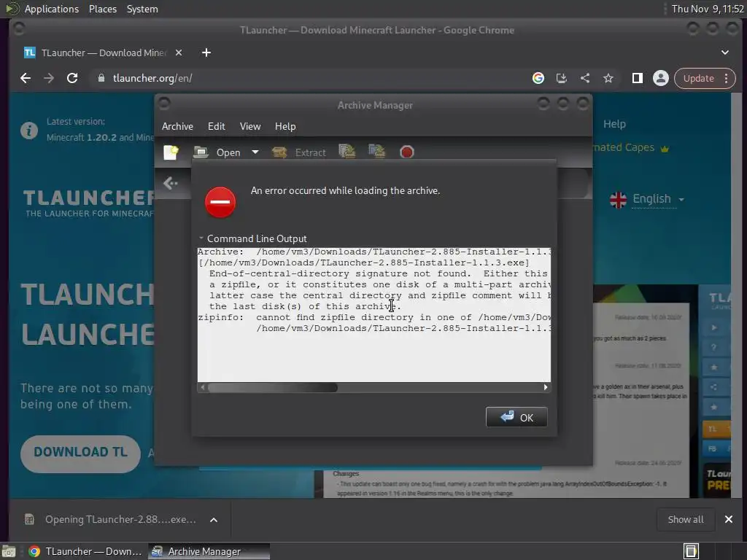Go back in Chrome

(x=26, y=78)
